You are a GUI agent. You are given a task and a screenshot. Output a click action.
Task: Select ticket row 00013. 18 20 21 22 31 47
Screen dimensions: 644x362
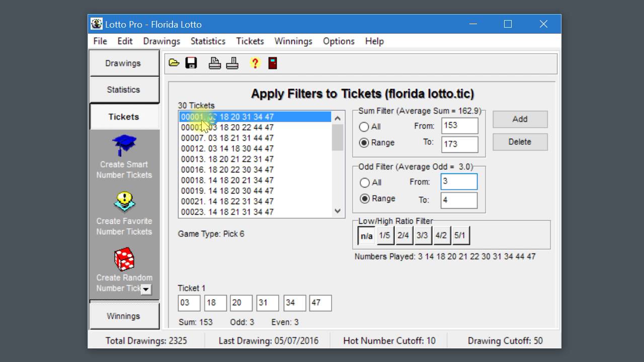coord(255,159)
